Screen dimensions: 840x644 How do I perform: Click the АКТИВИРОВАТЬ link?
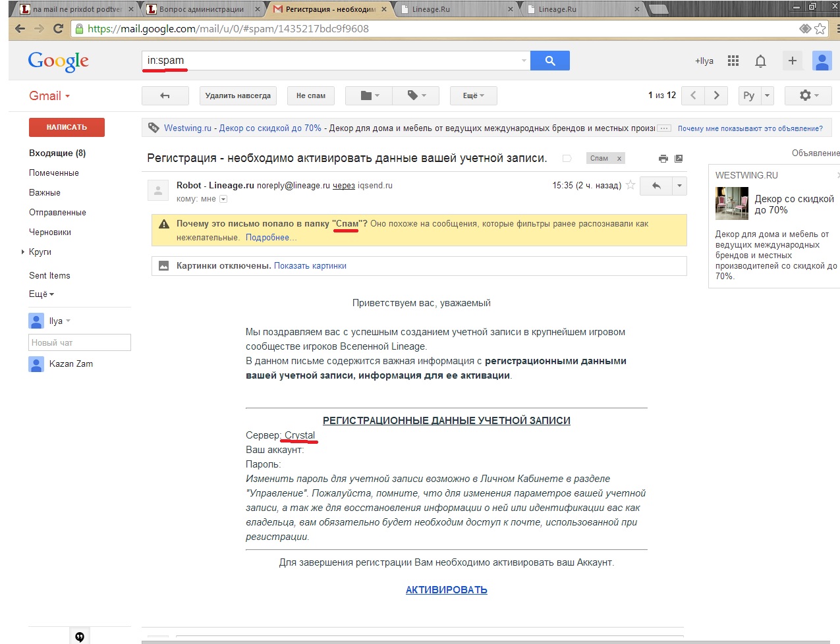tap(447, 590)
